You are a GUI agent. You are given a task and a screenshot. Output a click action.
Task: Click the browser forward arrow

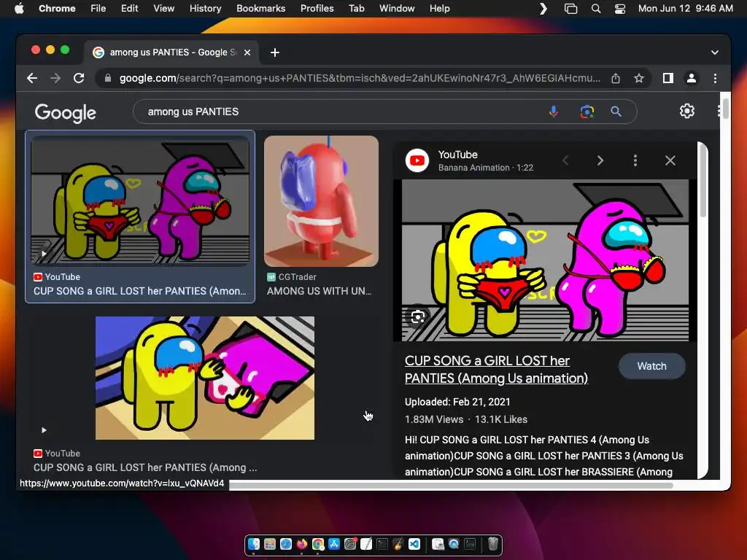[x=55, y=78]
